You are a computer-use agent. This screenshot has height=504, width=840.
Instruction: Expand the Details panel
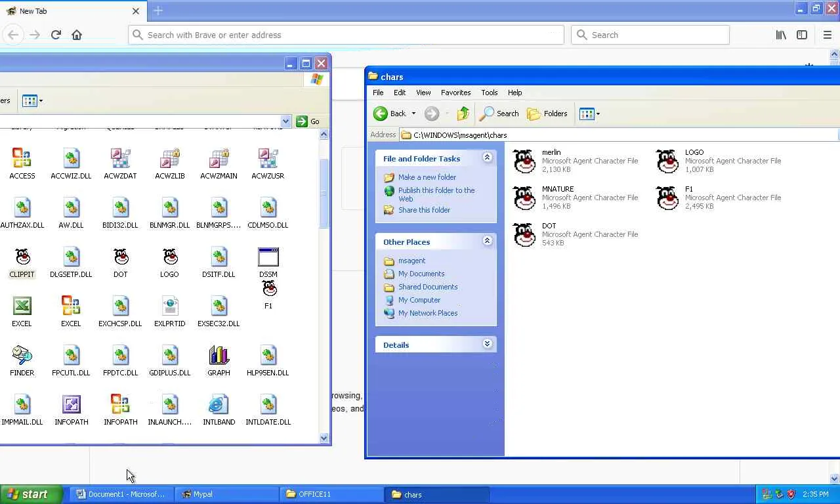click(487, 344)
